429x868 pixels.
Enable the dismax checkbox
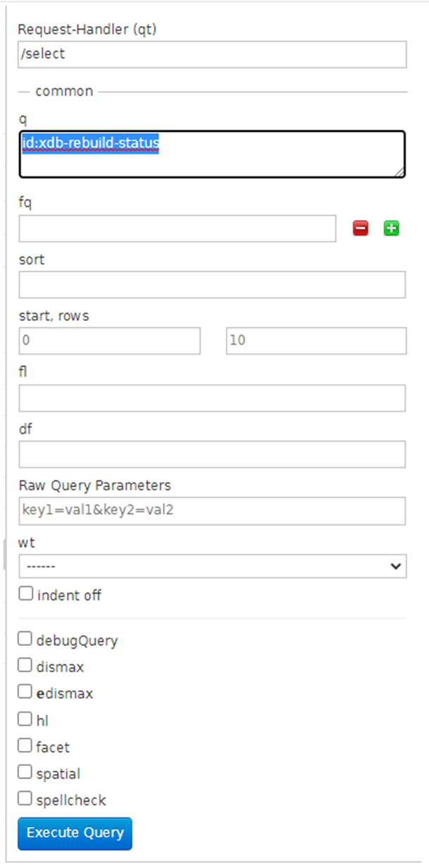click(25, 665)
